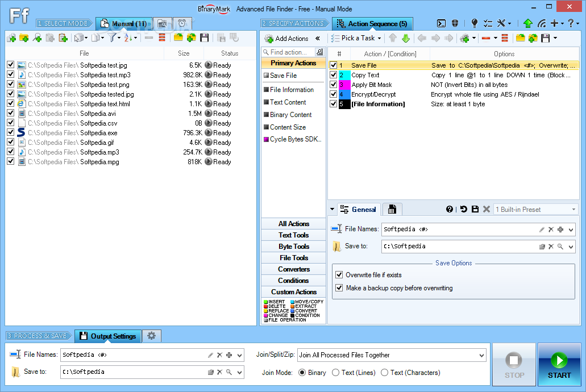Switch to the folder search mode tab

coord(162,23)
